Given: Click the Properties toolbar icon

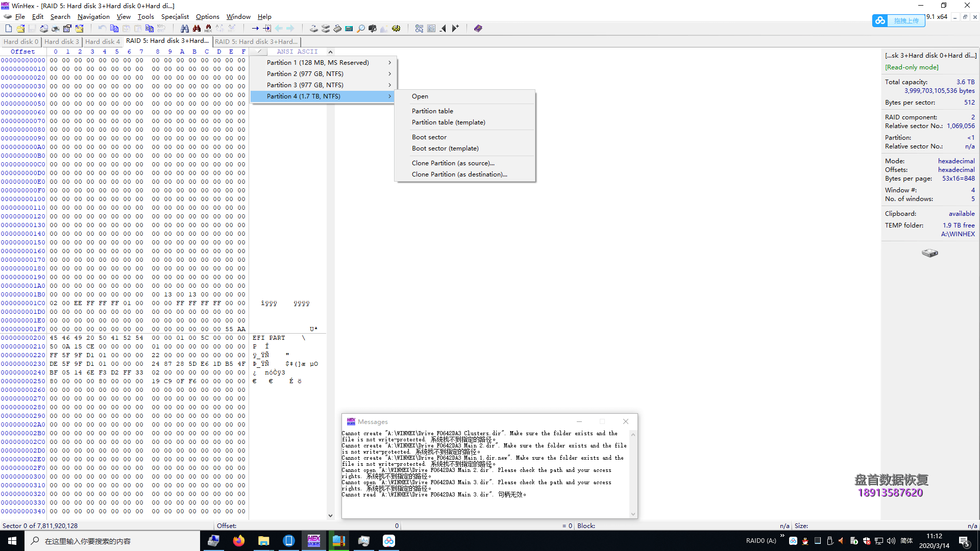Looking at the screenshot, I should (67, 29).
